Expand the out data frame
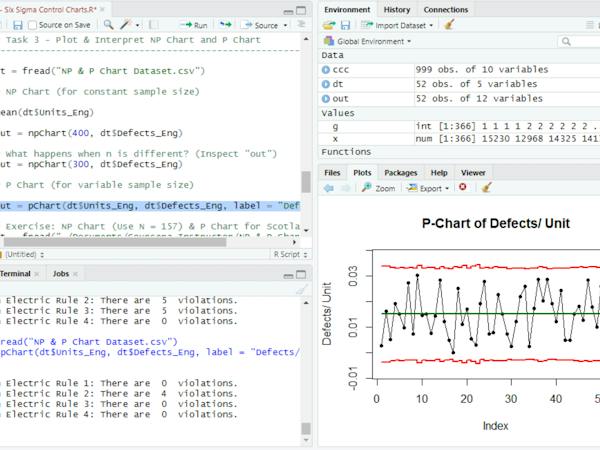 point(326,99)
